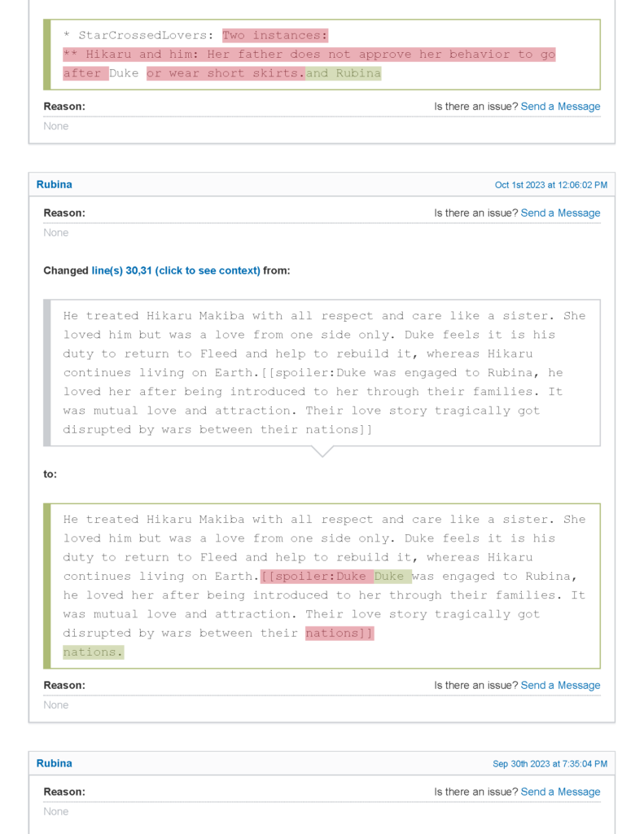Click the Sep 30th 2023 7:35:04 PM timestamp
Image resolution: width=644 pixels, height=834 pixels.
tap(550, 765)
